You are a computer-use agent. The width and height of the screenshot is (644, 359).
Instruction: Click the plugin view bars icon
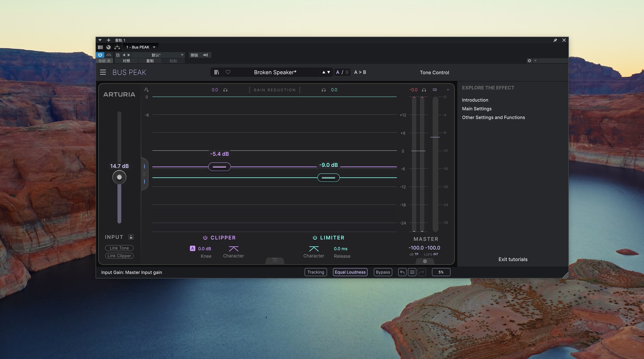[100, 47]
